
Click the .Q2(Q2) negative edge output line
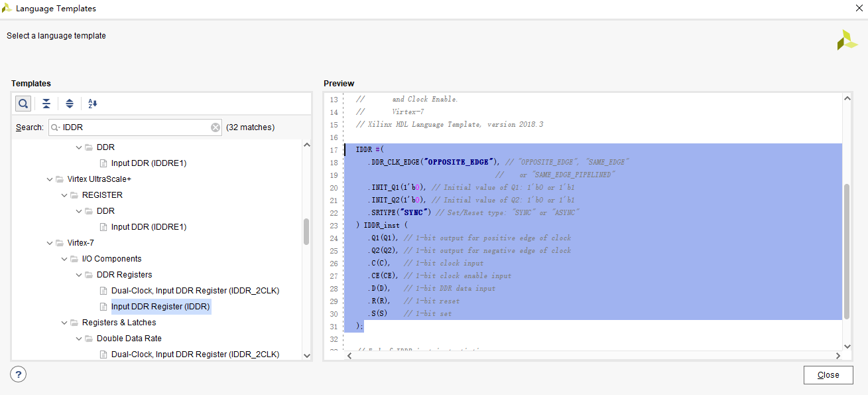click(x=469, y=251)
